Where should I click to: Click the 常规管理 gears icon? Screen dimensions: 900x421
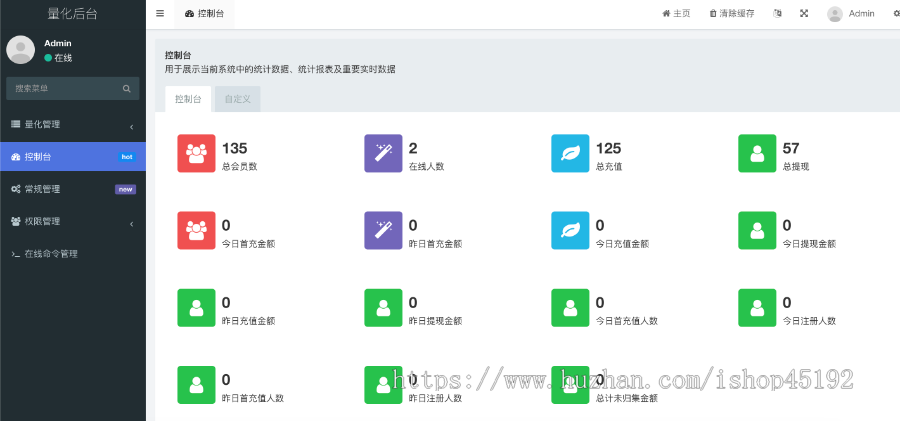point(15,189)
